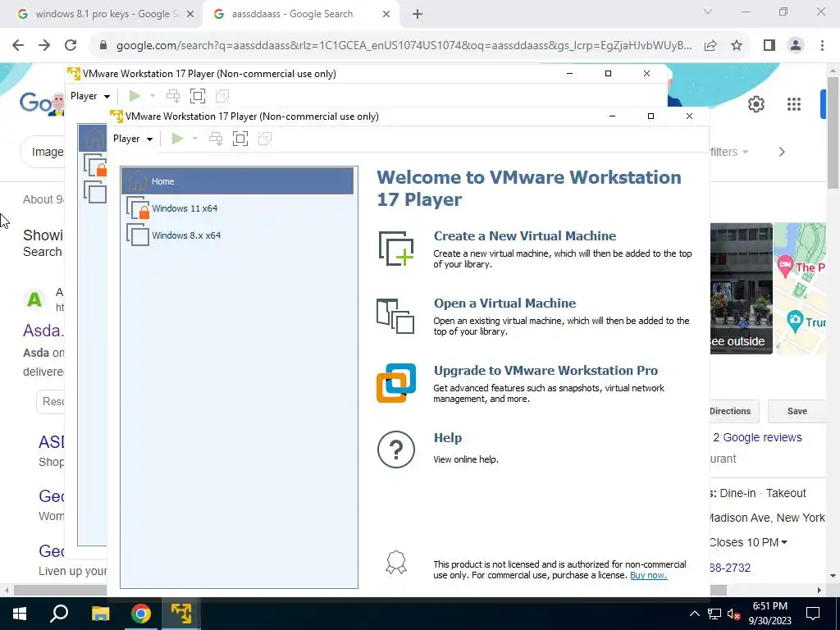This screenshot has width=840, height=630.
Task: Click the Chrome address bar URL
Action: pos(404,46)
